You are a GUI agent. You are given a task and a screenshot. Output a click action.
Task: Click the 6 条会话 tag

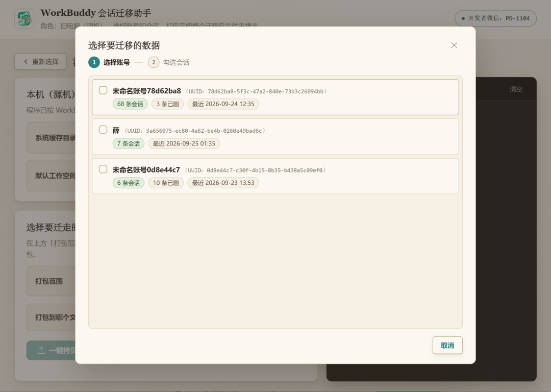pos(129,183)
